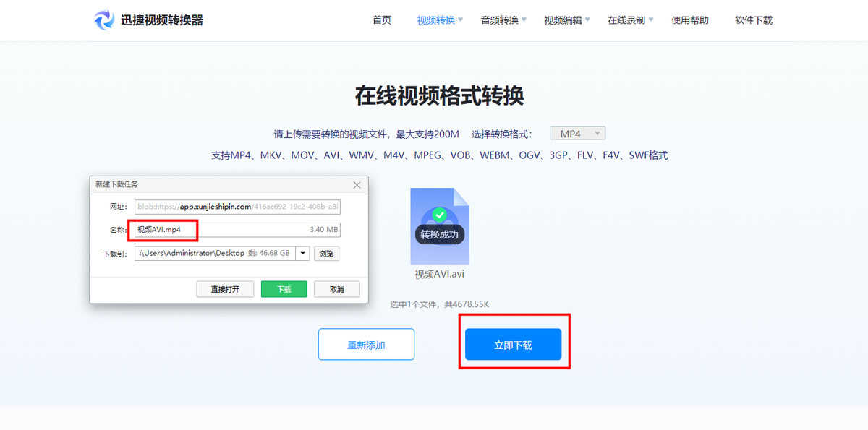
Task: Open the 首页 navigation item
Action: point(382,20)
